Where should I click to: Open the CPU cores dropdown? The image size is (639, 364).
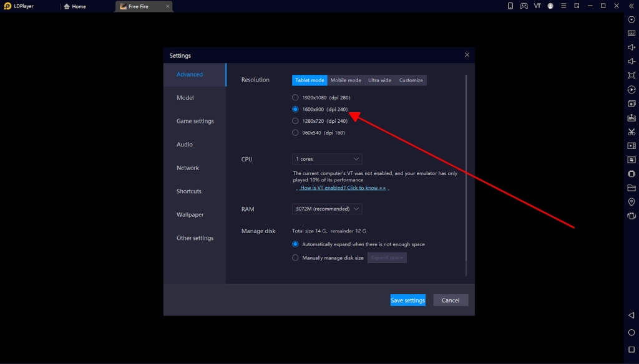[327, 159]
